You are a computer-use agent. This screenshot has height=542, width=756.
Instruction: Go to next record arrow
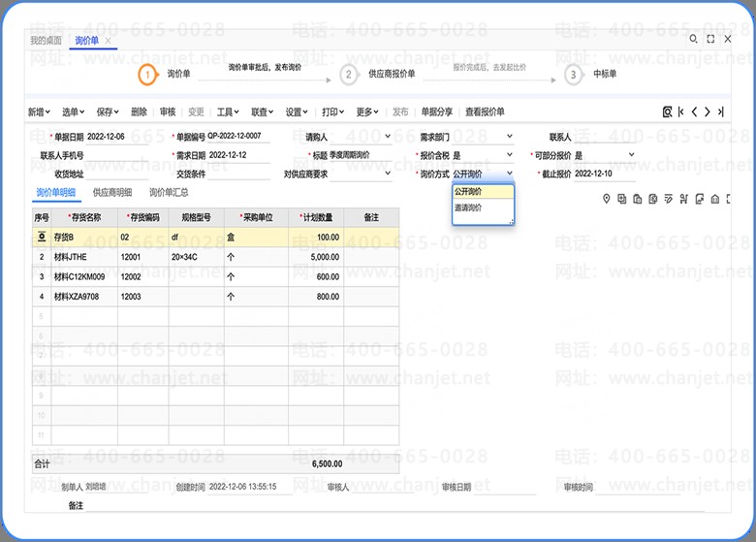coord(708,112)
